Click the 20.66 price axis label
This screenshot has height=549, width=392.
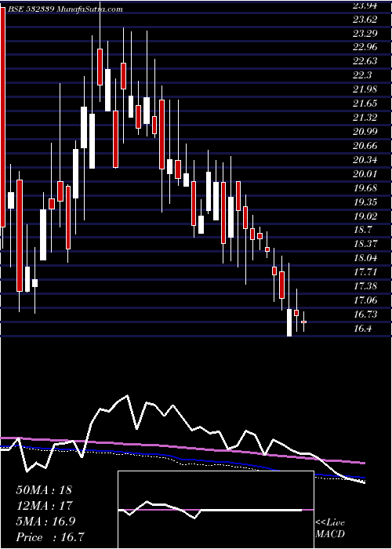365,146
